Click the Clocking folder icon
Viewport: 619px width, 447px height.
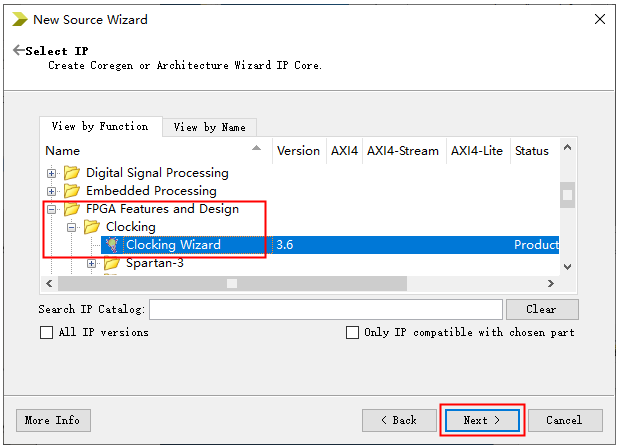(92, 227)
